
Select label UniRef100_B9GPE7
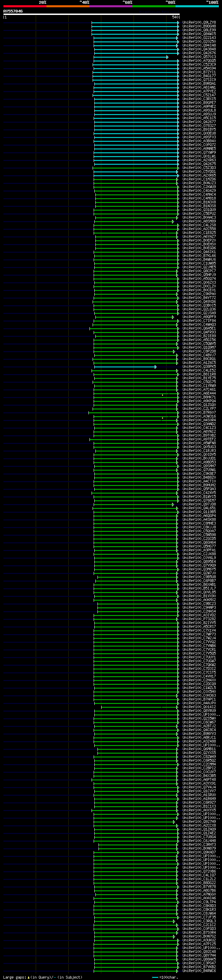tap(199, 102)
